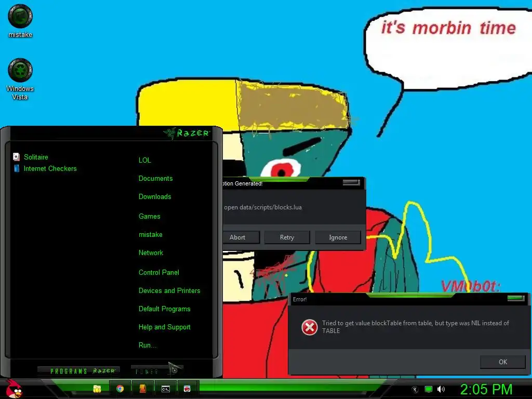Click OK in the Error dialog
Screen dimensions: 532x399
pos(503,362)
